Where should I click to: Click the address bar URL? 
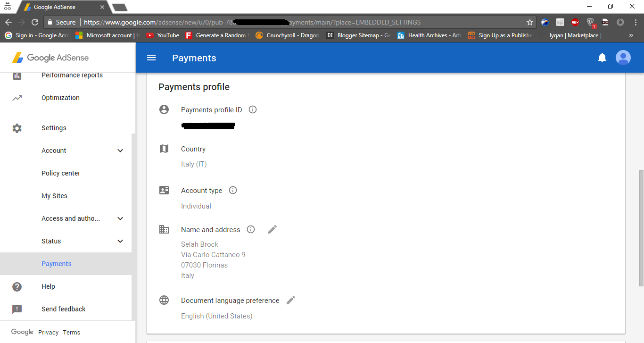(252, 22)
